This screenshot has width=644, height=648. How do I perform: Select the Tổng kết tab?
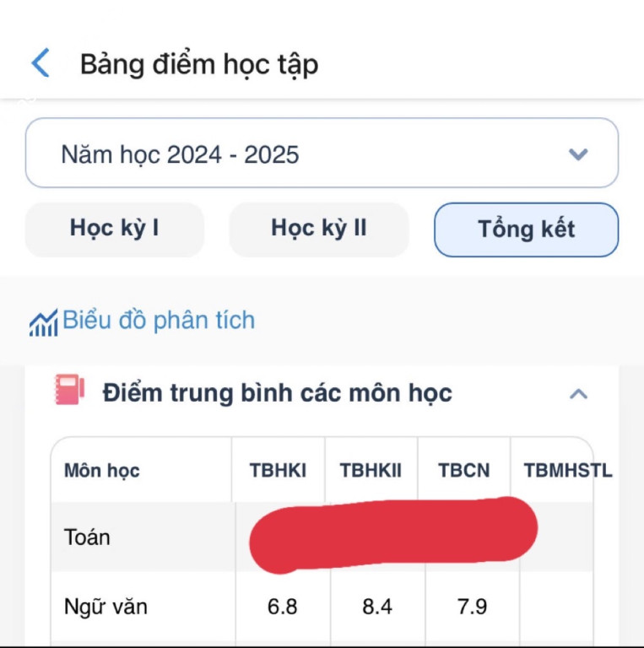click(526, 229)
